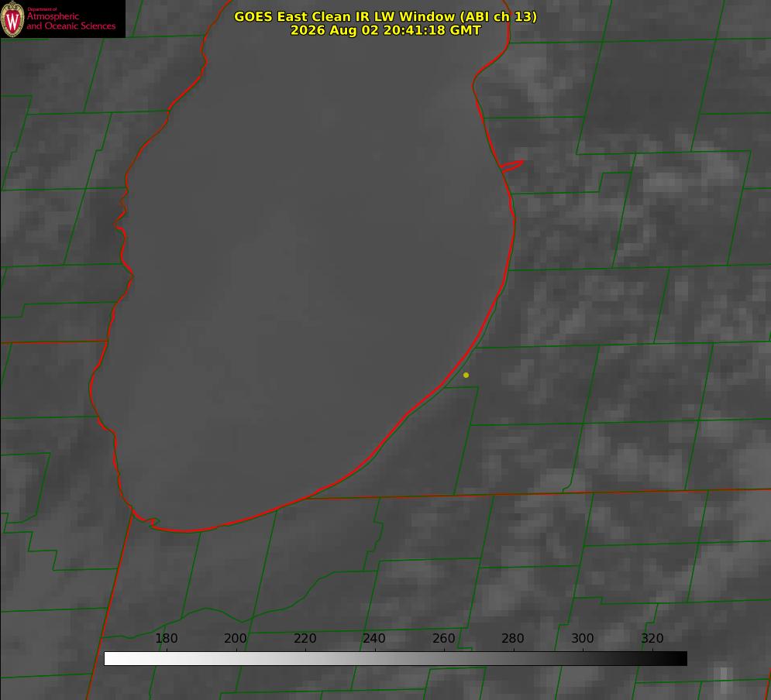This screenshot has height=700, width=771.
Task: Click the 300 label on the colorbar
Action: coord(582,638)
